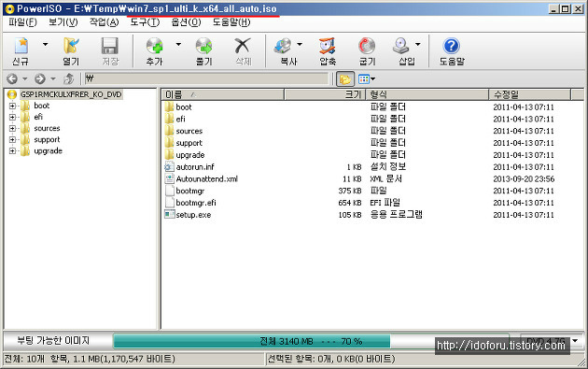Open the 파일(F) menu
The image size is (588, 369).
(x=22, y=22)
